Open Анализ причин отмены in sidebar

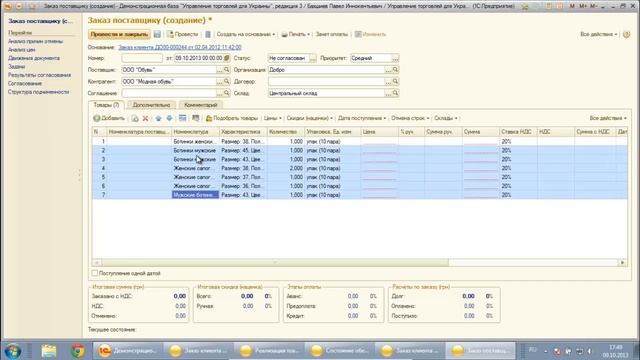pos(36,41)
